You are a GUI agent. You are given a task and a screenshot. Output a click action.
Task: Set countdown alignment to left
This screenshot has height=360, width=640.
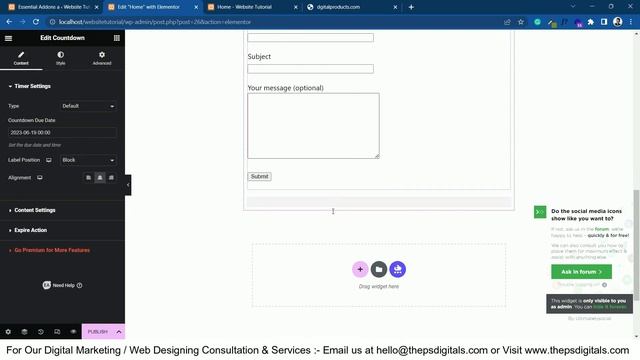click(88, 178)
